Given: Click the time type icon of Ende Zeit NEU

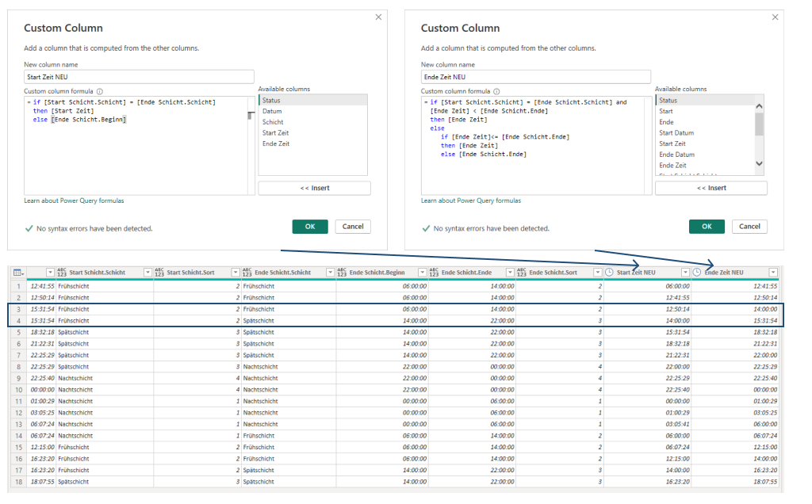Looking at the screenshot, I should pyautogui.click(x=697, y=273).
